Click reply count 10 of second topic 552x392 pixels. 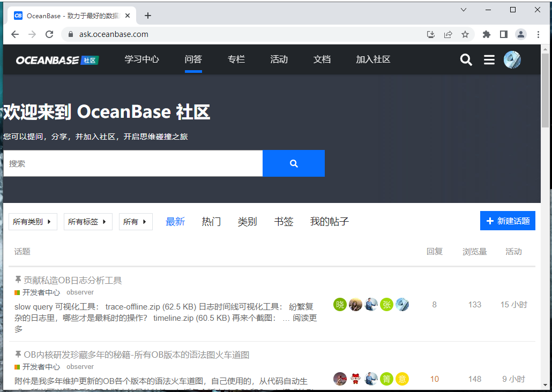pyautogui.click(x=435, y=379)
